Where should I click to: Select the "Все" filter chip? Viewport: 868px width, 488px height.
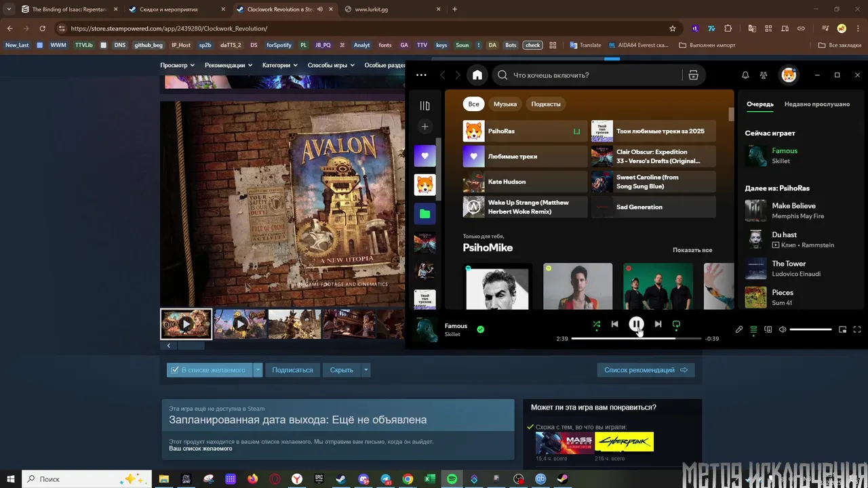pos(473,104)
